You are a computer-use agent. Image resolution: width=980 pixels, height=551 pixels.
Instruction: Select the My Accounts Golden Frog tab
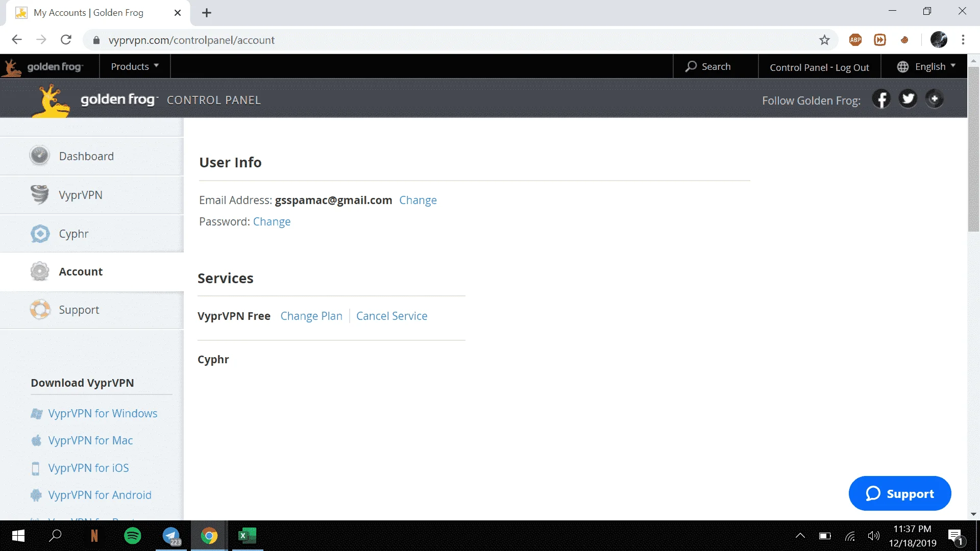point(99,13)
